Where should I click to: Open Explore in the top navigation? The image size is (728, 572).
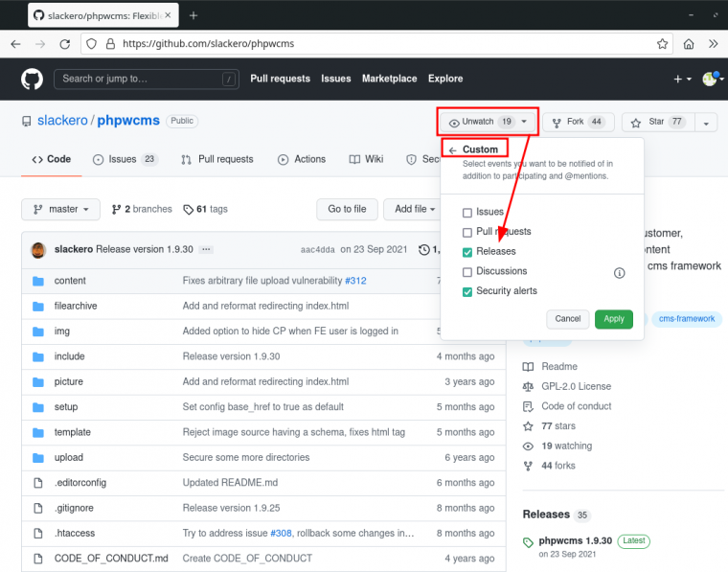pos(445,79)
